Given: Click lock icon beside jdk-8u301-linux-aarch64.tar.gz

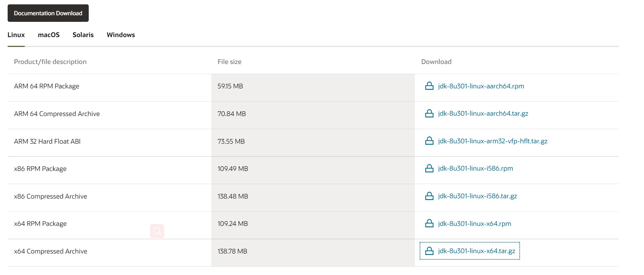Looking at the screenshot, I should coord(429,113).
